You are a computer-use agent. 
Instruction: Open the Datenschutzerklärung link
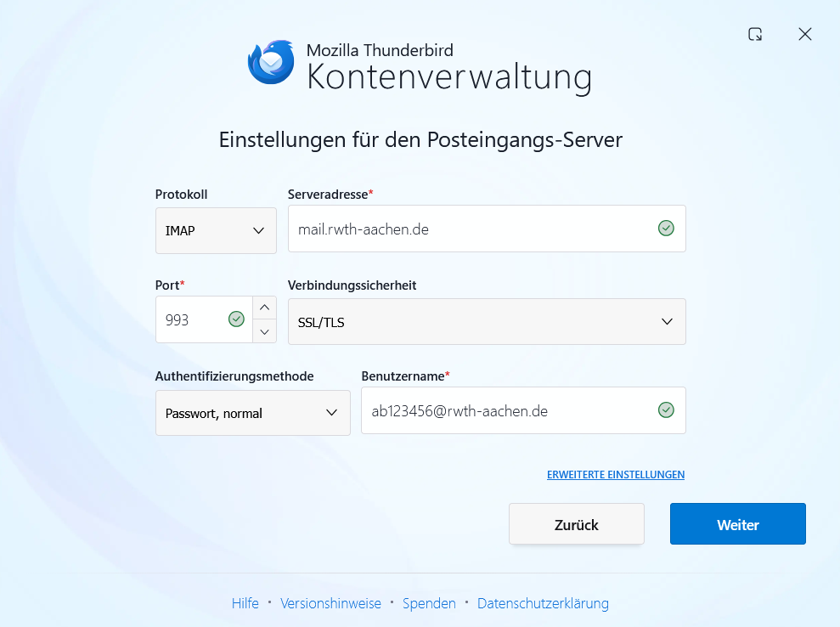(543, 603)
